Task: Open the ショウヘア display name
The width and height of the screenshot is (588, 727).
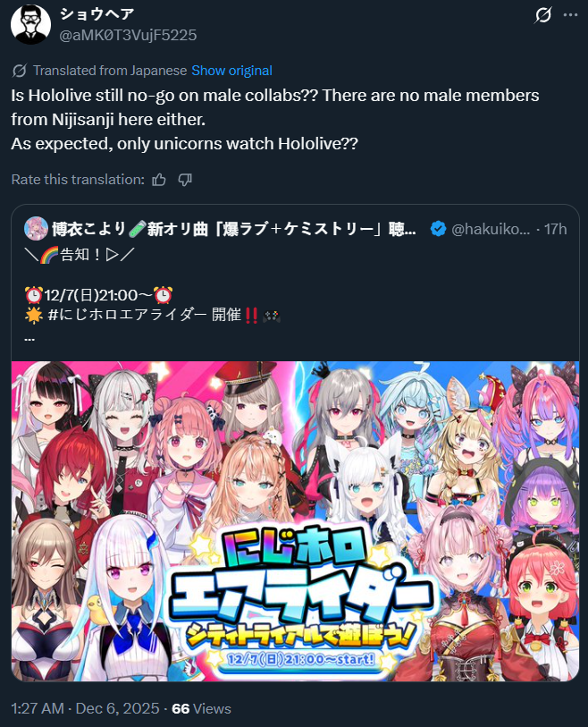Action: [x=97, y=14]
